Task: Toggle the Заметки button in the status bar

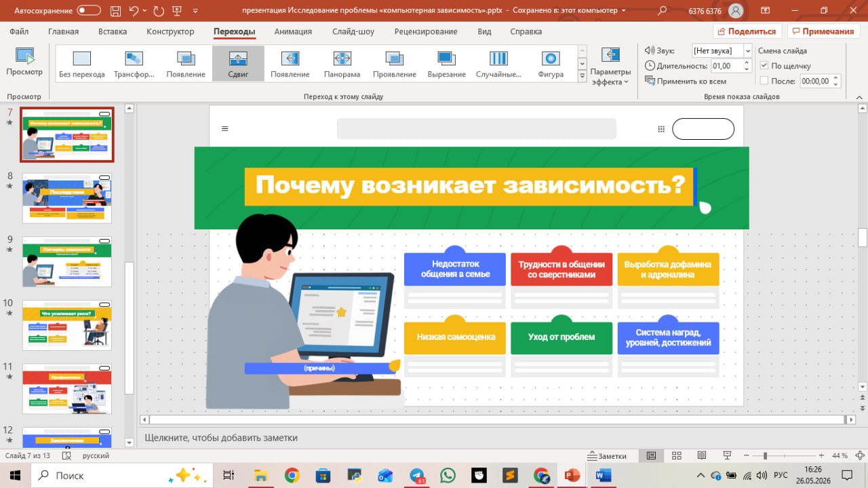Action: tap(608, 455)
